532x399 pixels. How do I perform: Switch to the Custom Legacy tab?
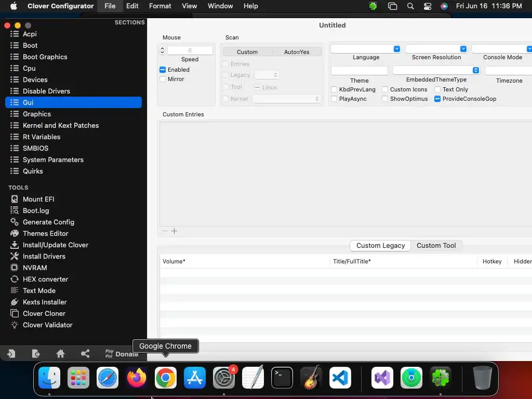click(x=380, y=246)
